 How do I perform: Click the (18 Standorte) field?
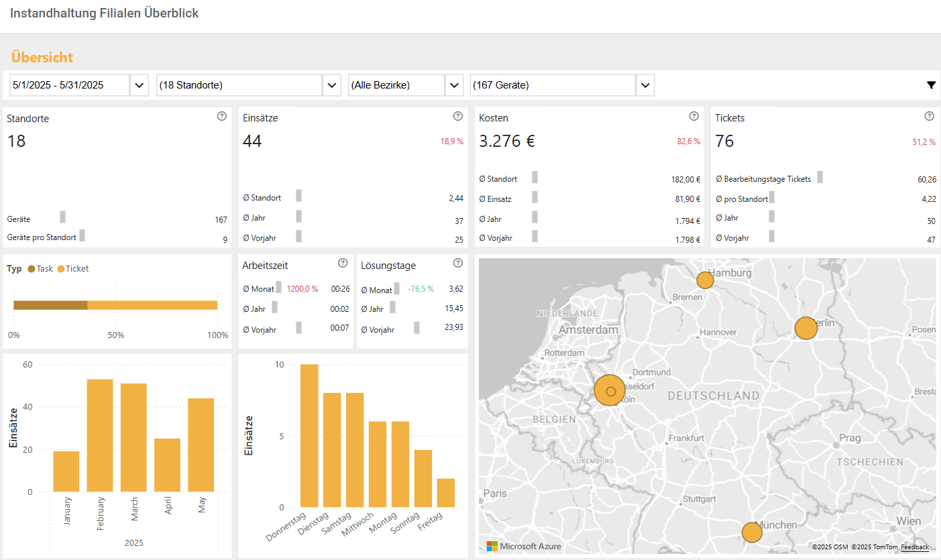[239, 85]
